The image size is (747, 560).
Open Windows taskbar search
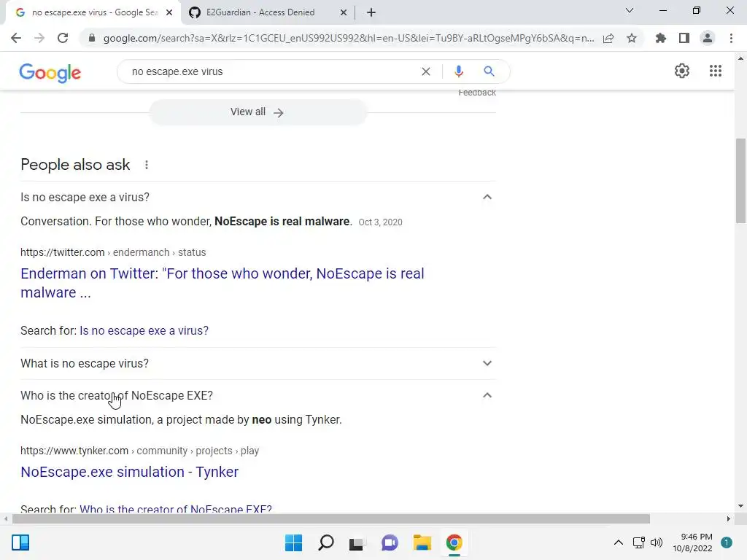coord(326,542)
